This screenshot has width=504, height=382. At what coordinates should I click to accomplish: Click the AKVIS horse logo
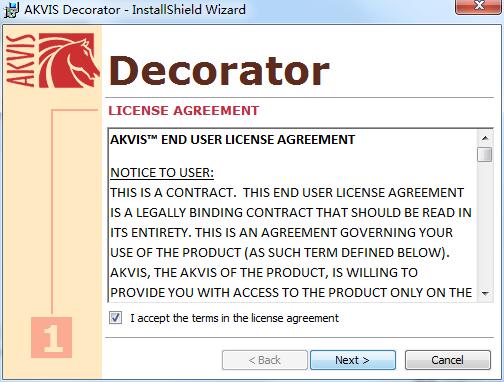tap(53, 60)
